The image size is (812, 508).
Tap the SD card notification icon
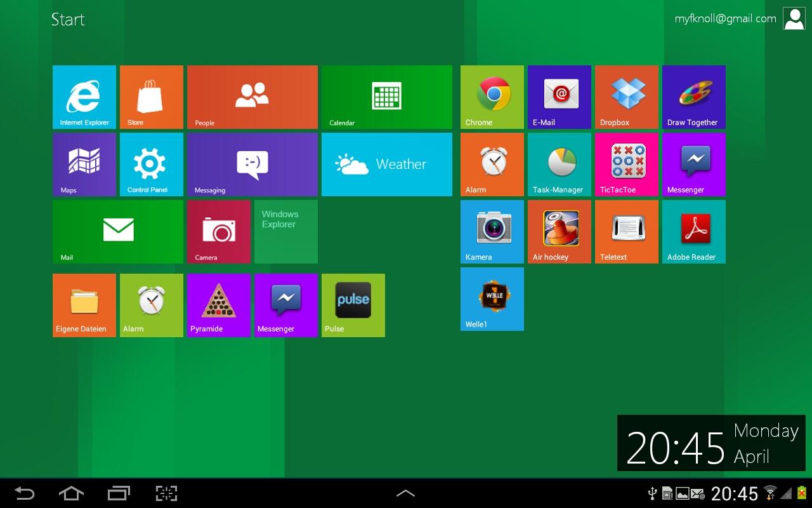pyautogui.click(x=667, y=493)
